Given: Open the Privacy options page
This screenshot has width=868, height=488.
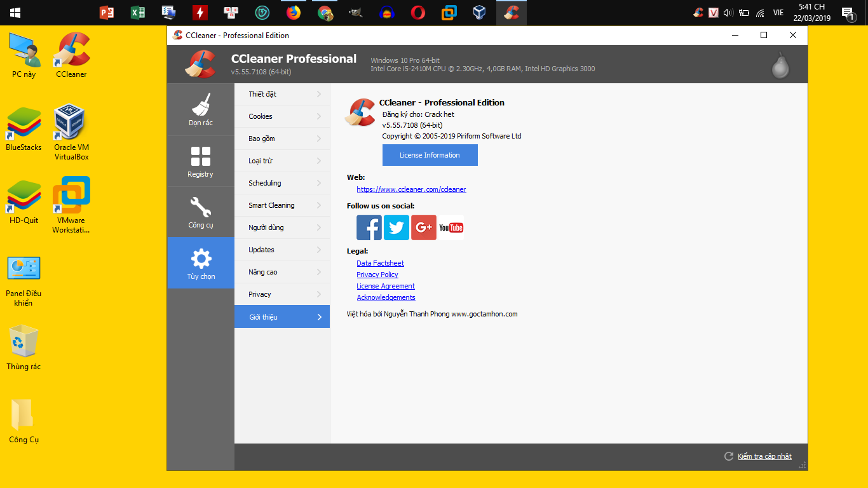Looking at the screenshot, I should [282, 294].
